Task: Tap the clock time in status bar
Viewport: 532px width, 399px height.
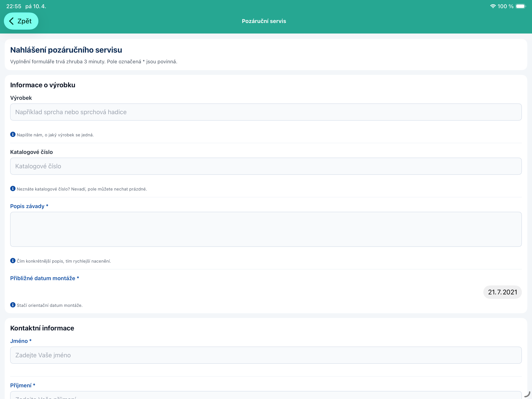Action: [14, 6]
